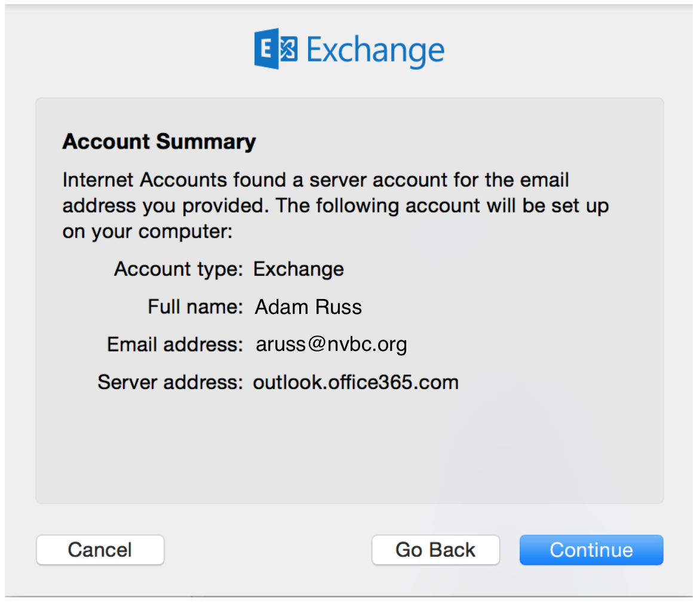The image size is (700, 604).
Task: Click the 'Full name:' label
Action: click(x=195, y=307)
